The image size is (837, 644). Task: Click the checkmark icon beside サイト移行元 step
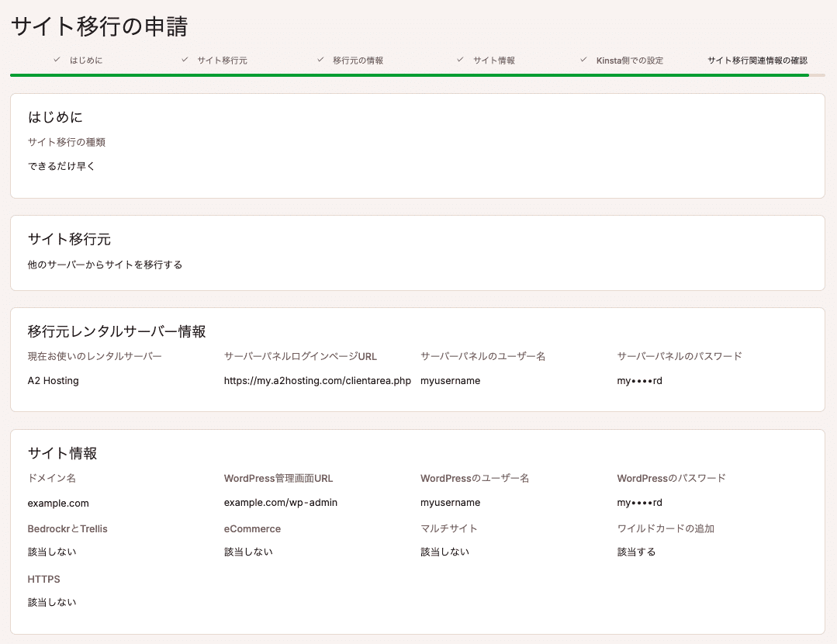183,59
